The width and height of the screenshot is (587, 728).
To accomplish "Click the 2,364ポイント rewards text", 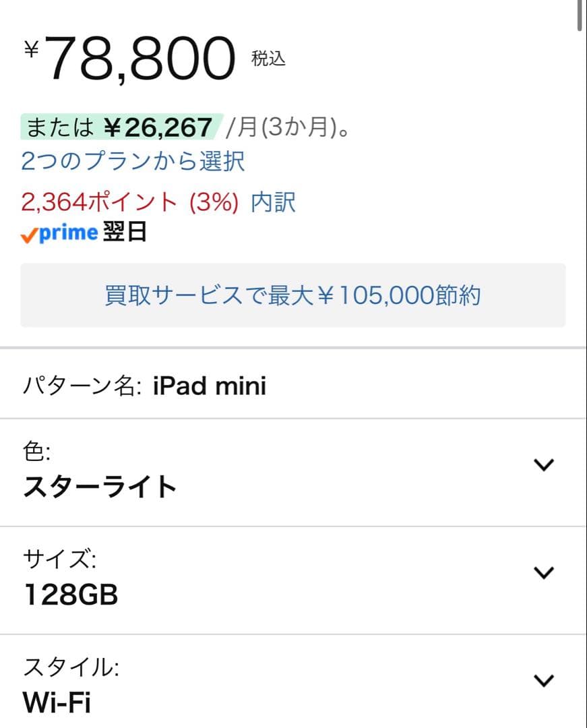I will (91, 201).
